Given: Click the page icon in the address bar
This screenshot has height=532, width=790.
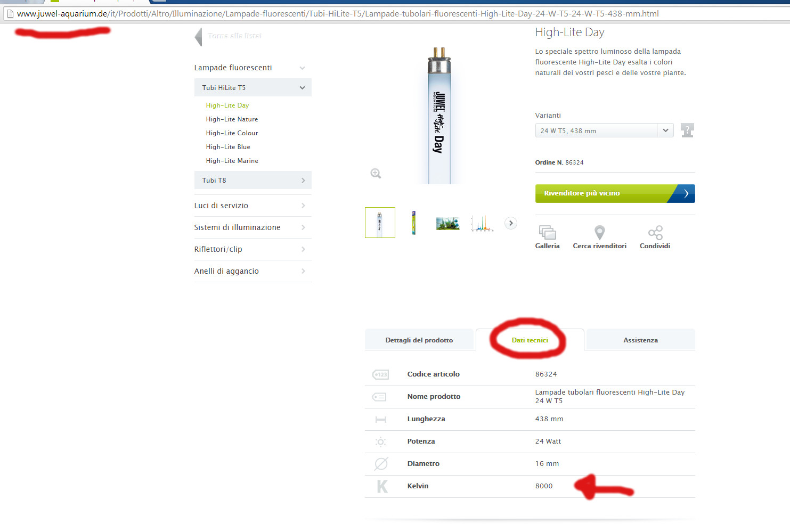Looking at the screenshot, I should click(10, 13).
